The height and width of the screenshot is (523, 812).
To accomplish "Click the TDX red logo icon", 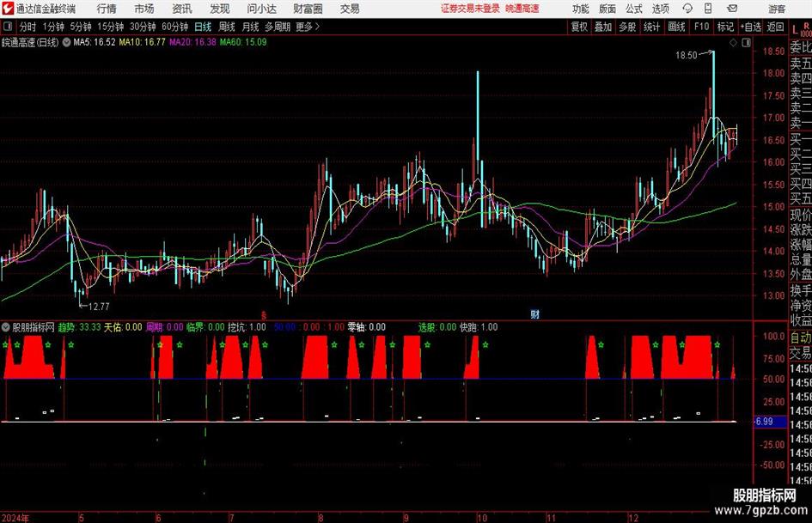I will click(x=8, y=9).
